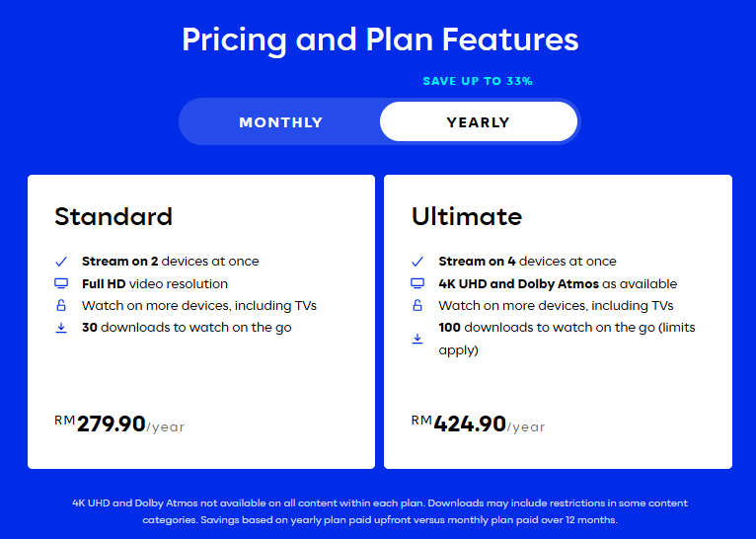
Task: Click the 4K UHD disclaimer footnote text
Action: tap(380, 511)
